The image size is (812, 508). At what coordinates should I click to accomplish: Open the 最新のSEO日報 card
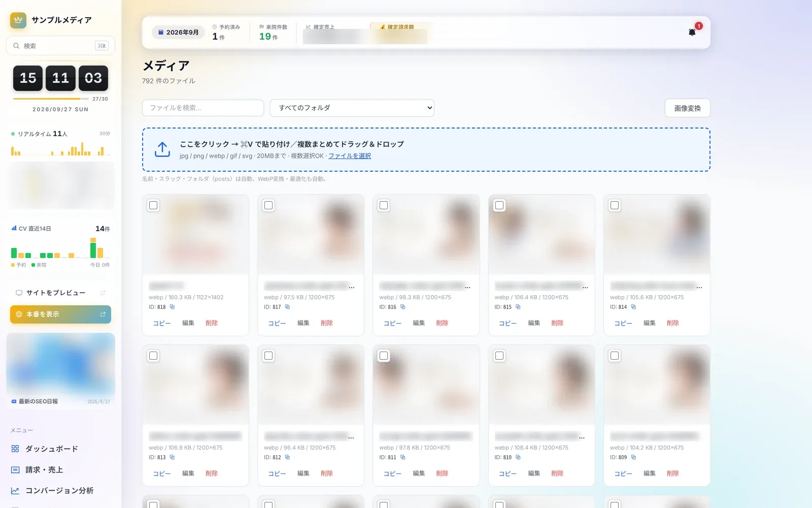point(60,370)
